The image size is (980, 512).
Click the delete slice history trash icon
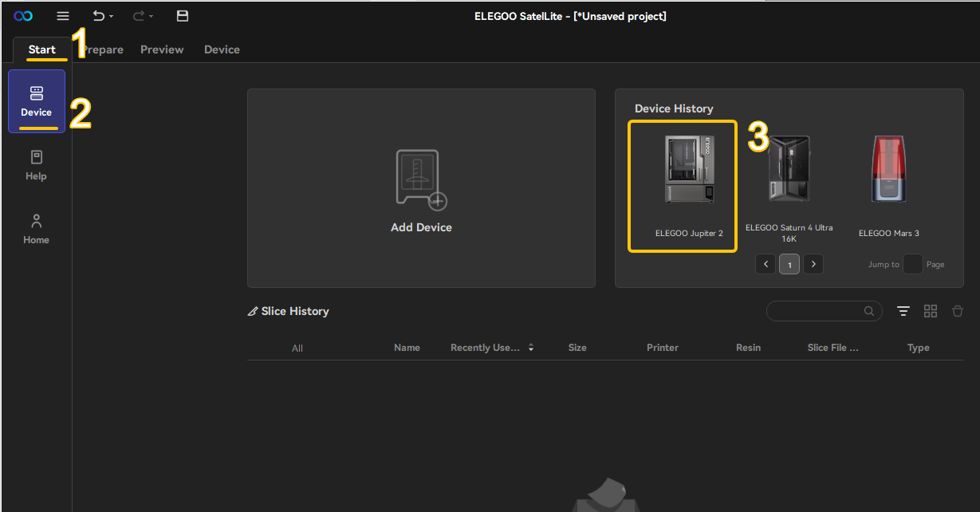click(x=958, y=311)
